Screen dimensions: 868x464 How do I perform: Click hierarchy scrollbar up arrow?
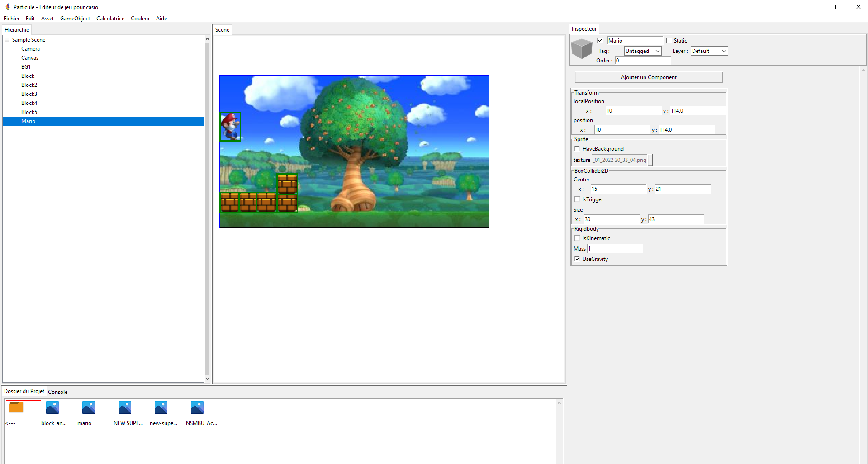point(207,39)
